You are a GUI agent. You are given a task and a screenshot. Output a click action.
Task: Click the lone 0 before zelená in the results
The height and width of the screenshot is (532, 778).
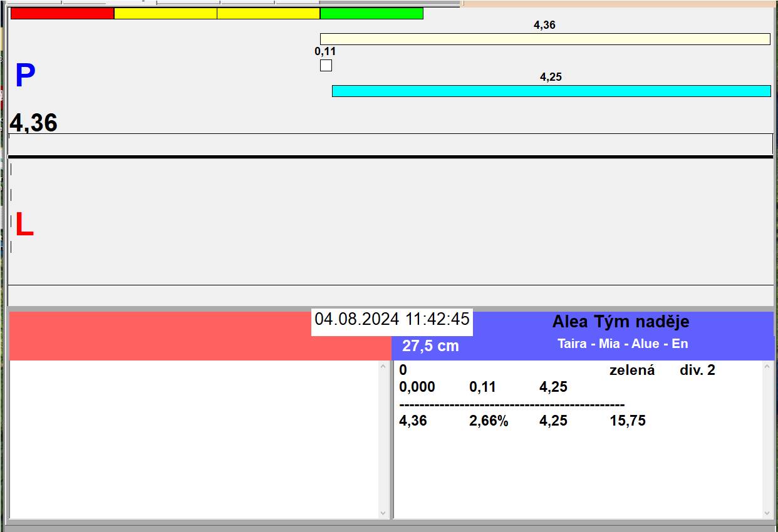click(403, 370)
